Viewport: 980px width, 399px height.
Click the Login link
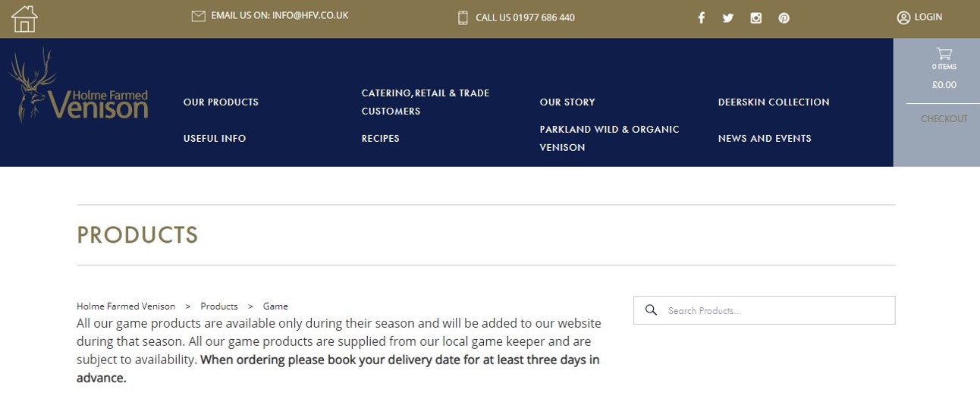(920, 17)
